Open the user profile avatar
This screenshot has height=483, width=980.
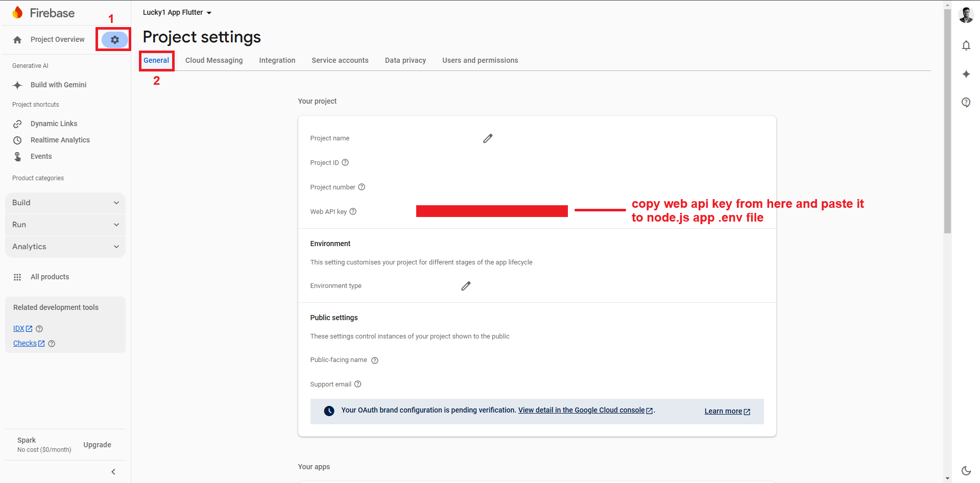[966, 15]
